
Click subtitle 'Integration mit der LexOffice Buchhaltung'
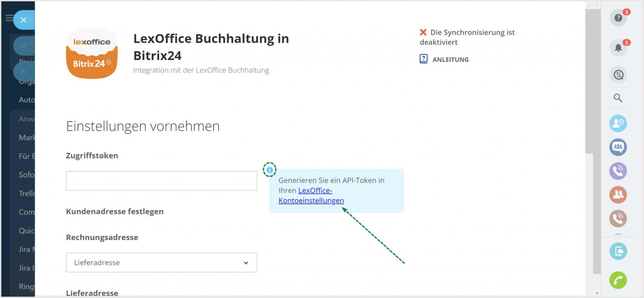(201, 70)
